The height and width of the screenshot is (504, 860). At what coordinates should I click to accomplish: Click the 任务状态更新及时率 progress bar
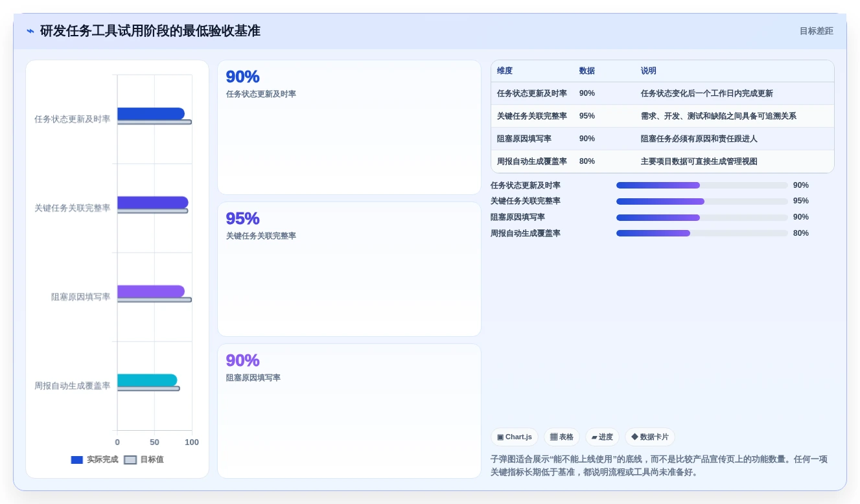pos(702,185)
